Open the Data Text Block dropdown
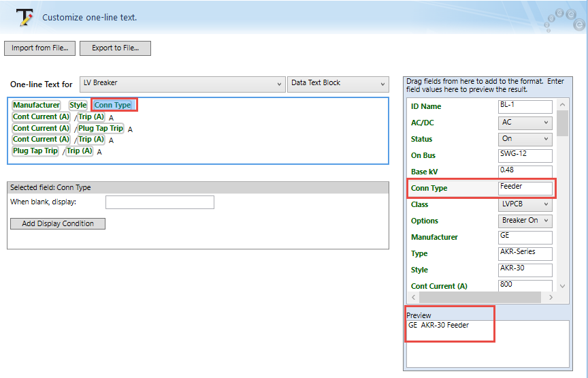588x378 pixels. click(338, 84)
